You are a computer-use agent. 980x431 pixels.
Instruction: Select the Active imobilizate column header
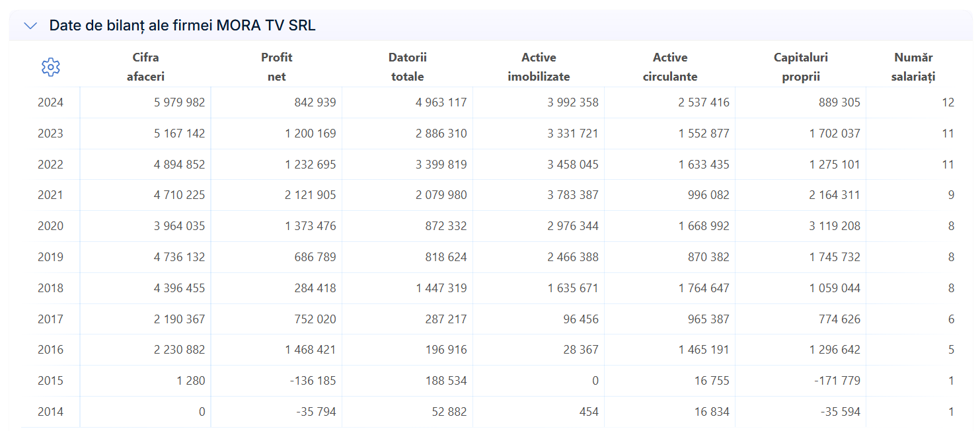(539, 67)
